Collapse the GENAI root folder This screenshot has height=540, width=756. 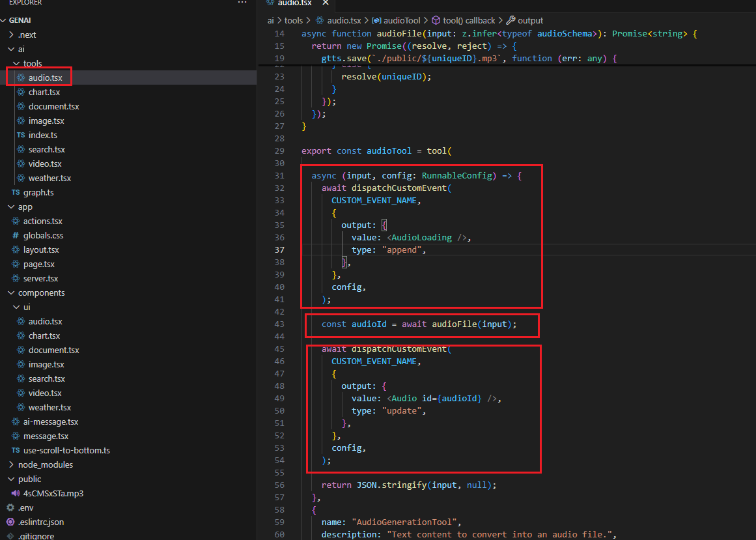pos(4,20)
